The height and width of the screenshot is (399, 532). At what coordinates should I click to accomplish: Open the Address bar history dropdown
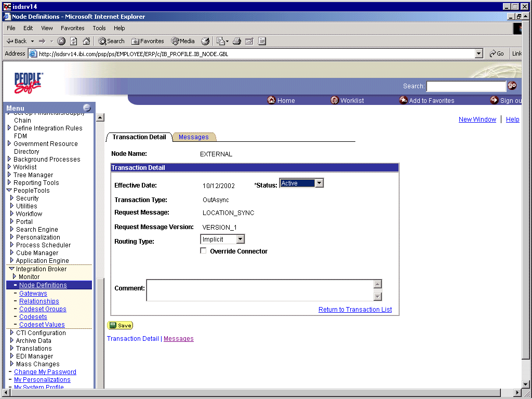tap(479, 53)
